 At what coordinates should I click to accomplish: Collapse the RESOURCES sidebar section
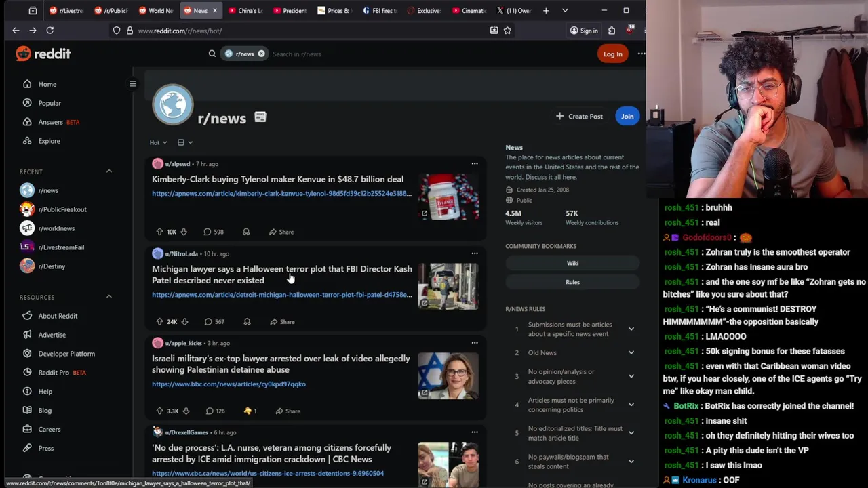pos(109,297)
